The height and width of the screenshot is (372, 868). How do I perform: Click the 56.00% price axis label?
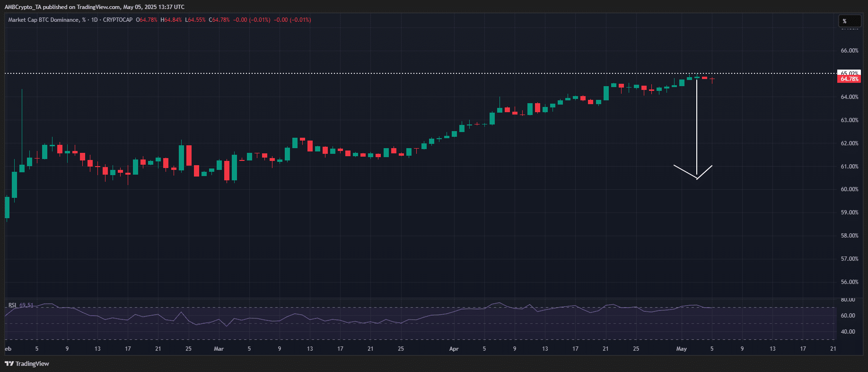pyautogui.click(x=850, y=282)
